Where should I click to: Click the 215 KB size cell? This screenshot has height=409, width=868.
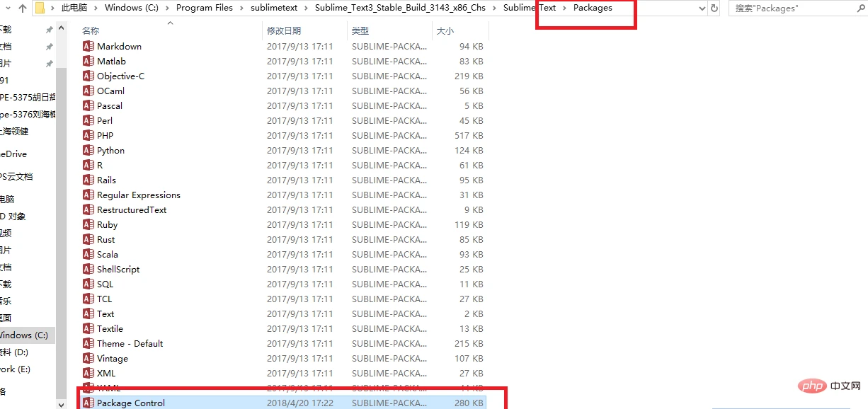[x=469, y=343]
